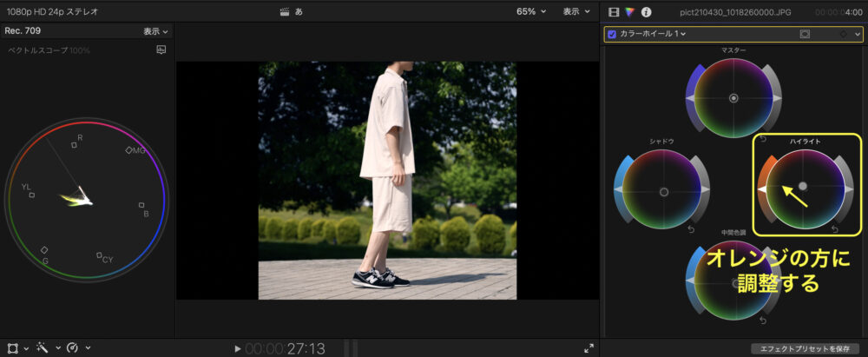The image size is (868, 357).
Task: Reset the ハイライト color wheel
Action: [833, 229]
